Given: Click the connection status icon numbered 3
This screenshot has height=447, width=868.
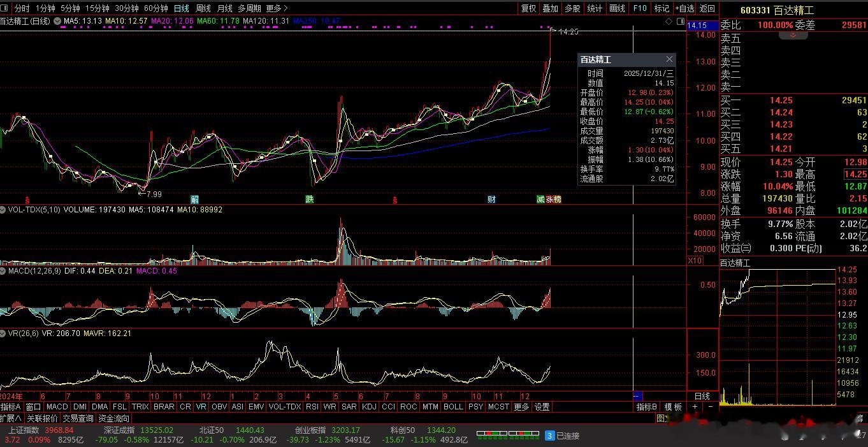Looking at the screenshot, I should pyautogui.click(x=549, y=436).
